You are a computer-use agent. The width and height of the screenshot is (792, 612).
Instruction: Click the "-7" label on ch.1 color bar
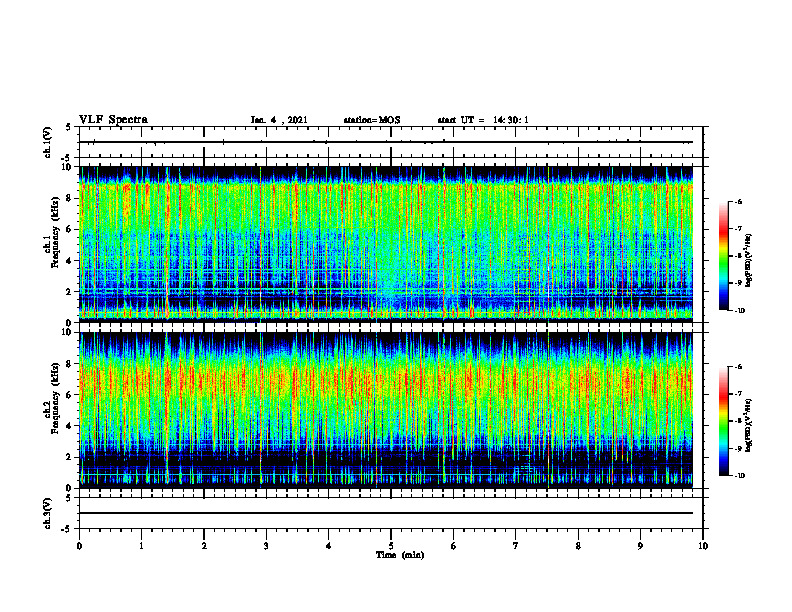coord(738,229)
